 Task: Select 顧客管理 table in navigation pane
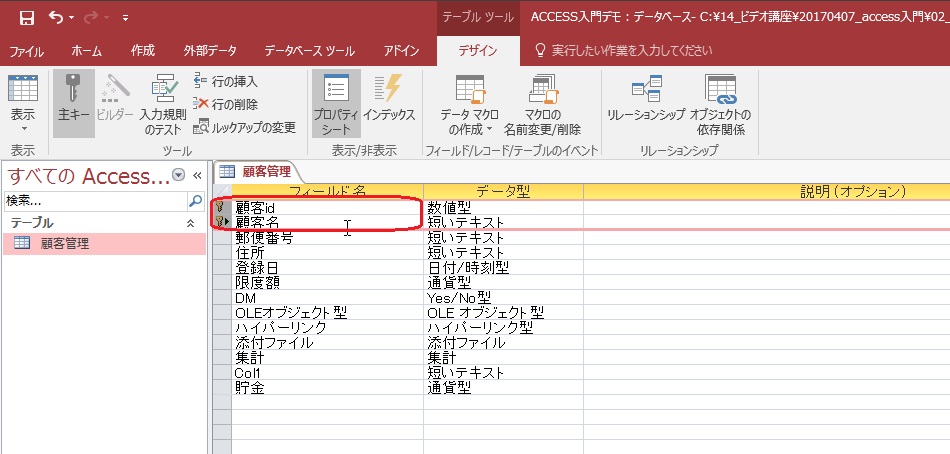(66, 243)
